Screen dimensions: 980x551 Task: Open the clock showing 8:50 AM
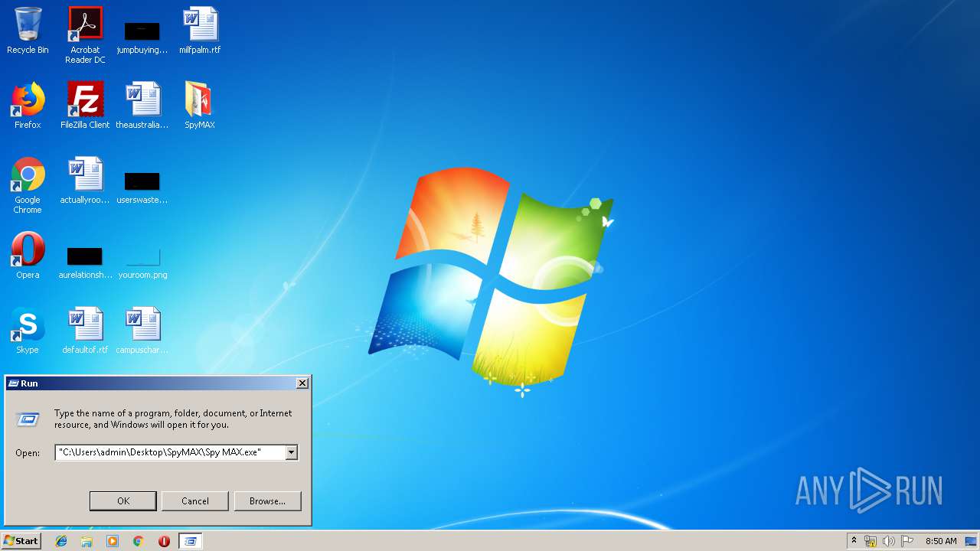tap(941, 541)
